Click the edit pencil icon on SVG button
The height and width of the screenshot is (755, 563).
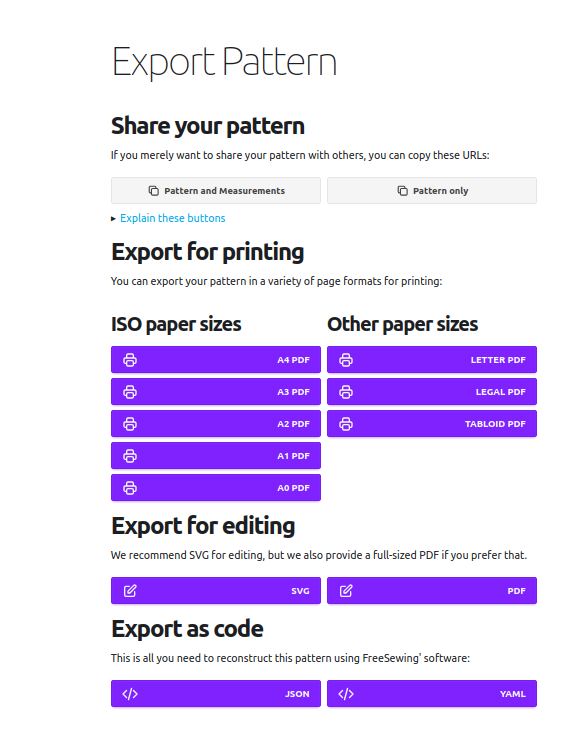pyautogui.click(x=130, y=591)
